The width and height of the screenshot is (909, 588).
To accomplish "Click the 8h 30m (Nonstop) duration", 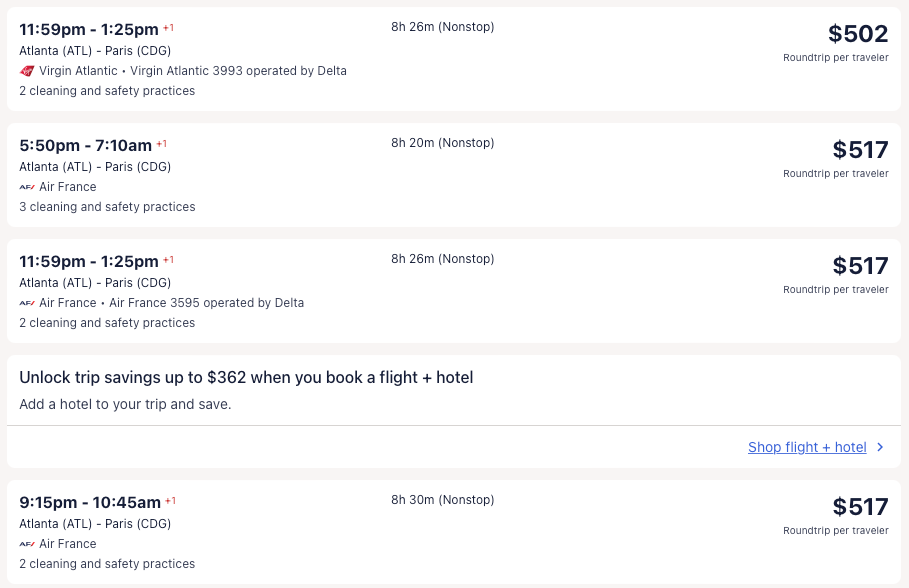I will point(442,500).
